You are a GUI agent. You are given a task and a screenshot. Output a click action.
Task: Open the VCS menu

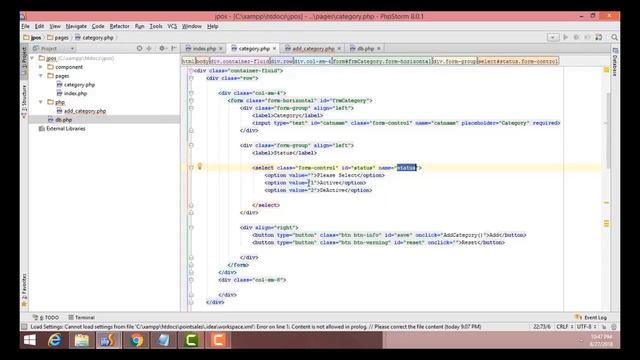coord(172,26)
